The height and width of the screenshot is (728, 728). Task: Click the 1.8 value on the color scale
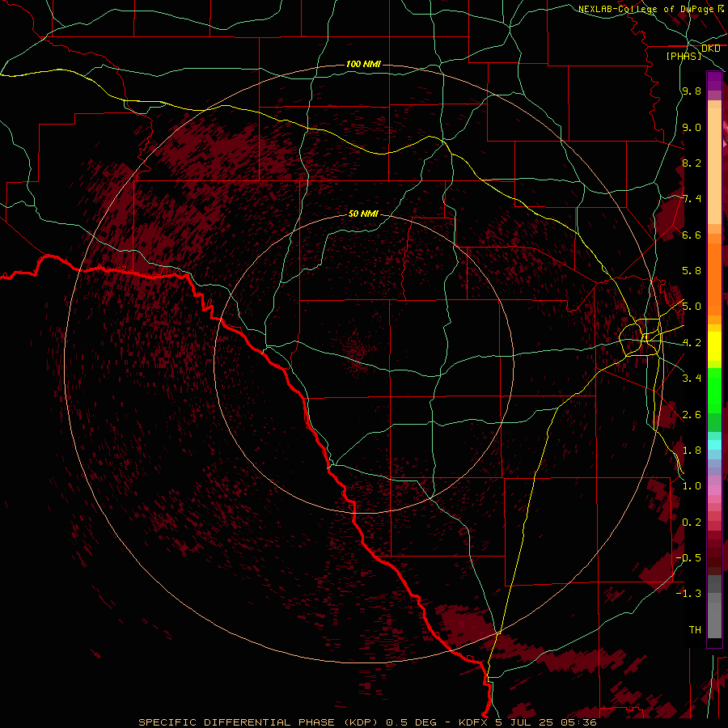[692, 451]
